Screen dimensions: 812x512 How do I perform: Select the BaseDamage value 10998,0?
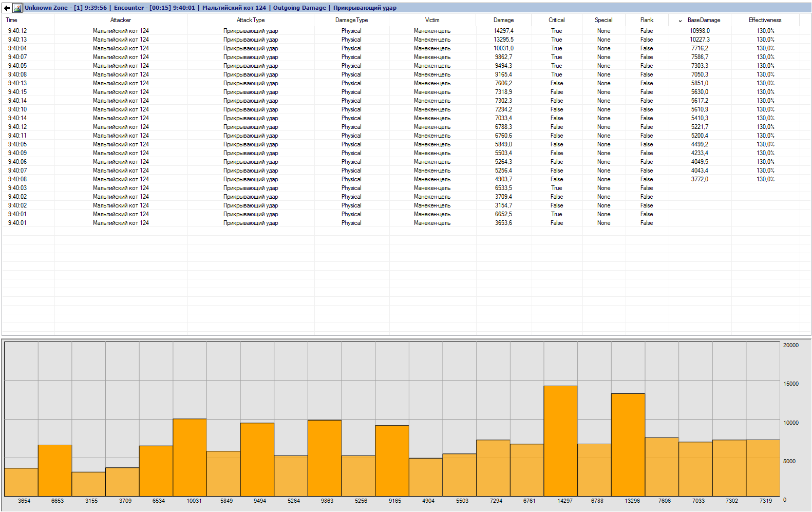(x=700, y=31)
